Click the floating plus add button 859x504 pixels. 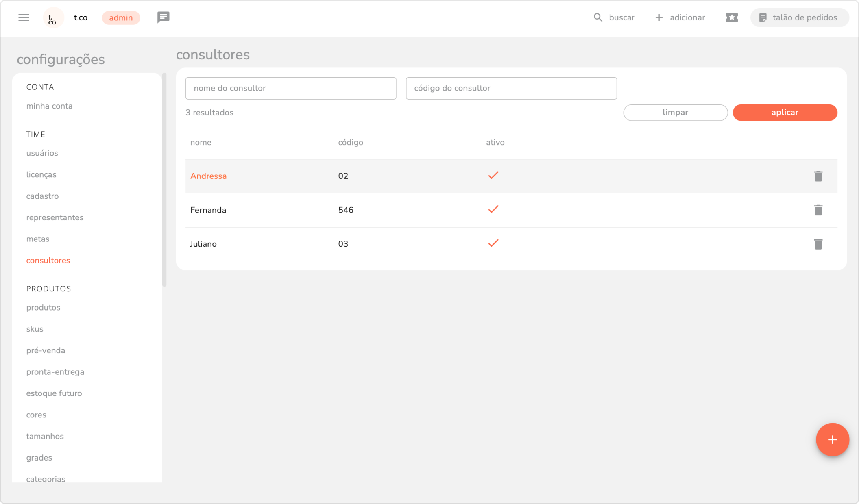pyautogui.click(x=832, y=439)
